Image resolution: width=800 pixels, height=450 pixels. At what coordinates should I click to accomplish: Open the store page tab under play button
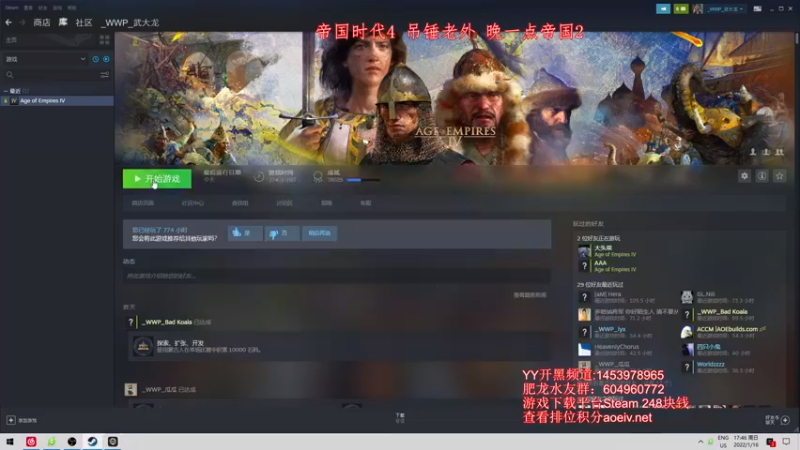tap(142, 203)
